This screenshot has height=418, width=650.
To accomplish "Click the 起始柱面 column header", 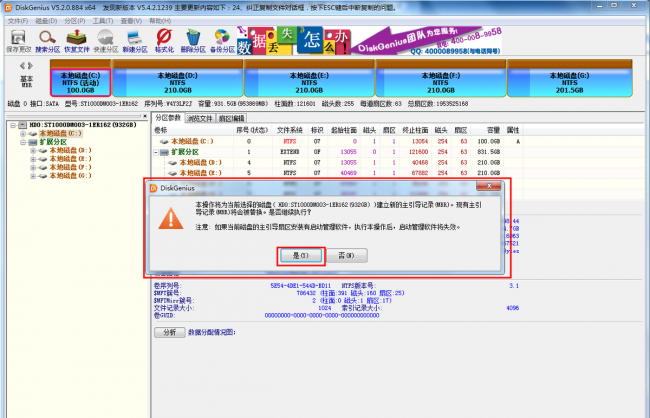I will coord(344,130).
